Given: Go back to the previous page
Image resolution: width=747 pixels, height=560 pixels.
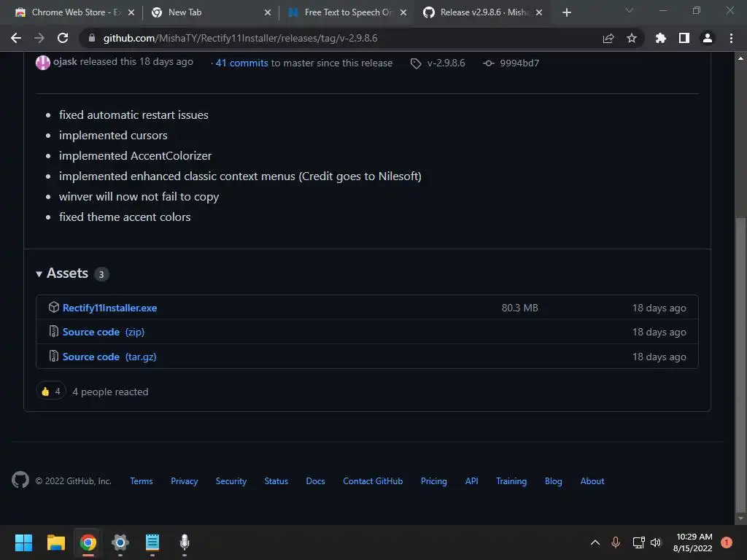Looking at the screenshot, I should (x=16, y=38).
